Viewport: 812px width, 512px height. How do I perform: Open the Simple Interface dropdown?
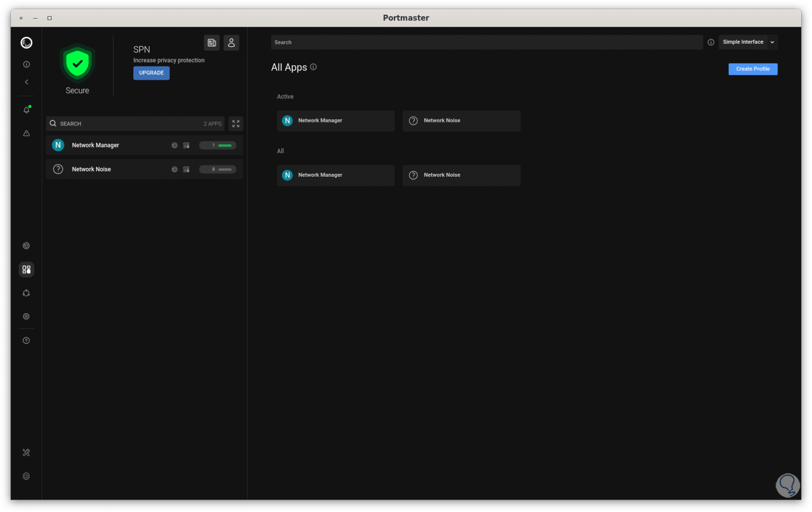click(748, 42)
